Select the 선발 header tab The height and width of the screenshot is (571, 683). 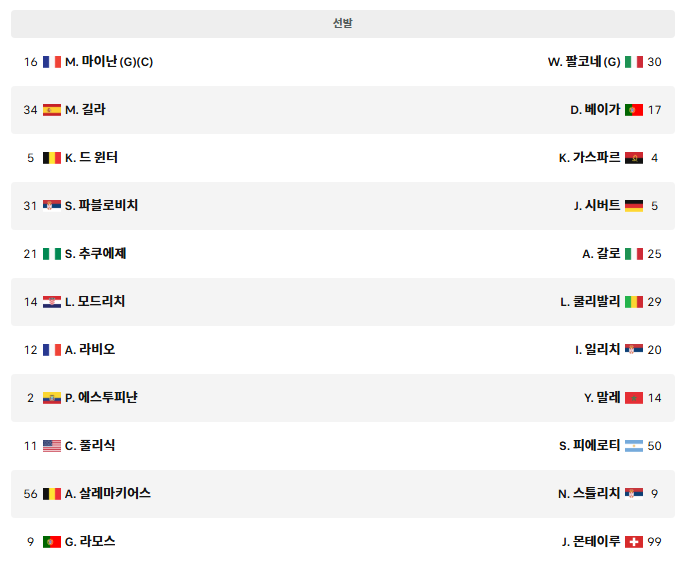click(x=343, y=24)
